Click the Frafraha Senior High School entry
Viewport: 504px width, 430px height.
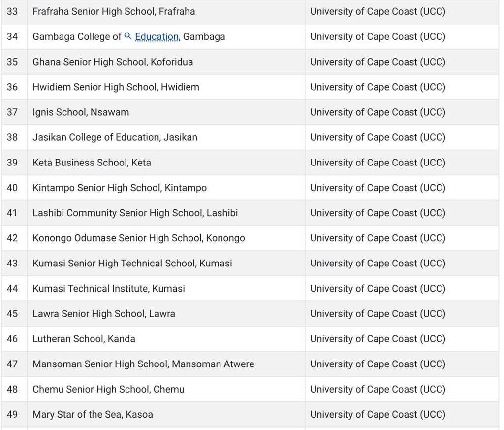pos(114,11)
